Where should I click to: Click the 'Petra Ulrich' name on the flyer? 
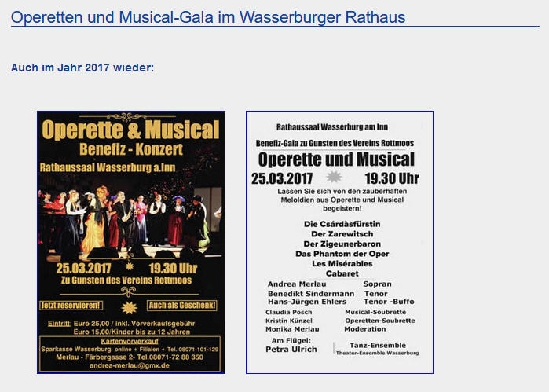coord(291,350)
